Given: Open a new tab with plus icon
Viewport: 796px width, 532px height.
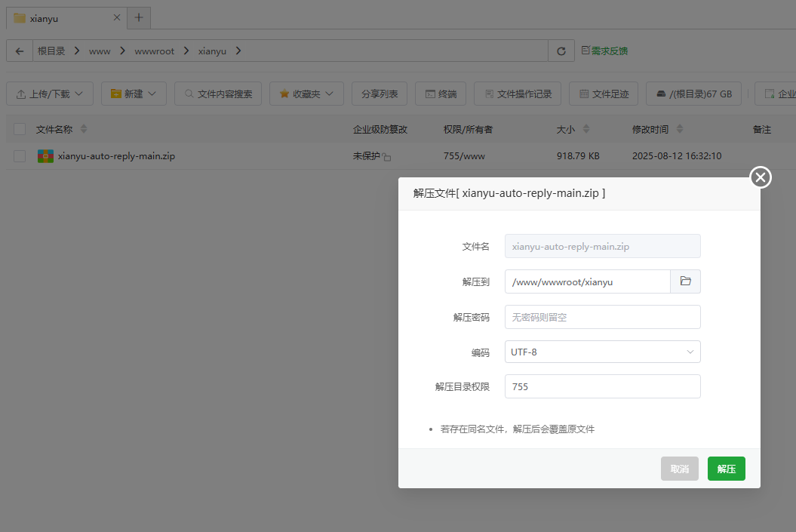Looking at the screenshot, I should (x=139, y=18).
